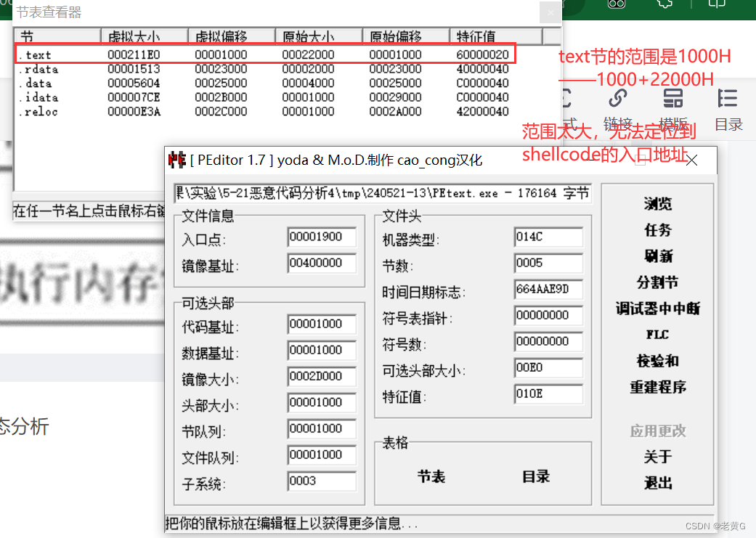The image size is (756, 538).
Task: Click the 调试器中中断 (Break in Debugger) button
Action: pyautogui.click(x=658, y=309)
